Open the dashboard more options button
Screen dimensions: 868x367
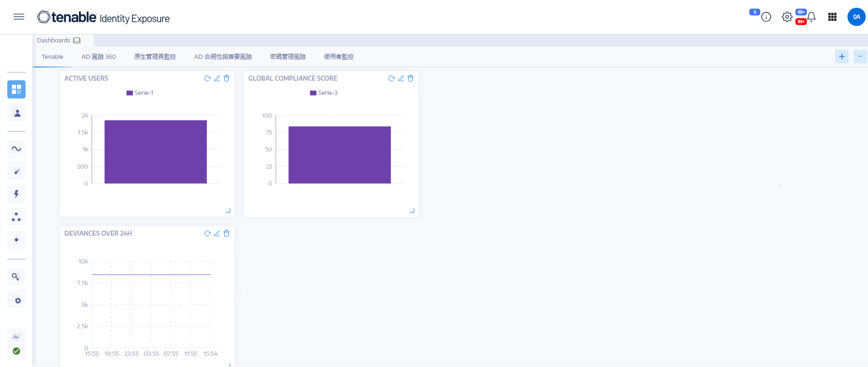860,57
